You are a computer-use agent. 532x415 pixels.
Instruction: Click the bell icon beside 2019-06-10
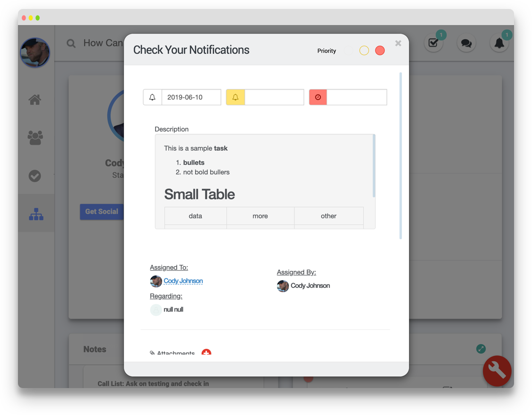click(152, 97)
